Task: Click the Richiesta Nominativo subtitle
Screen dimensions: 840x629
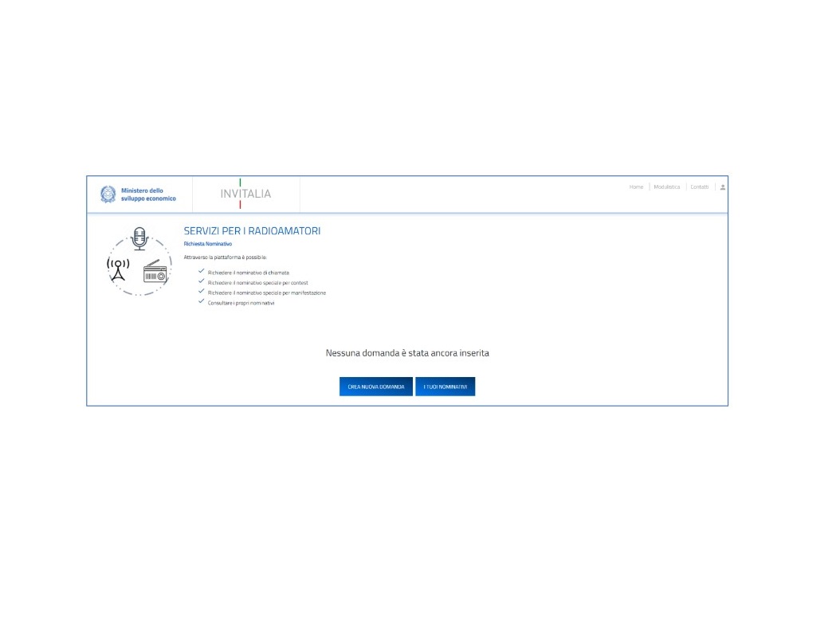Action: (208, 244)
